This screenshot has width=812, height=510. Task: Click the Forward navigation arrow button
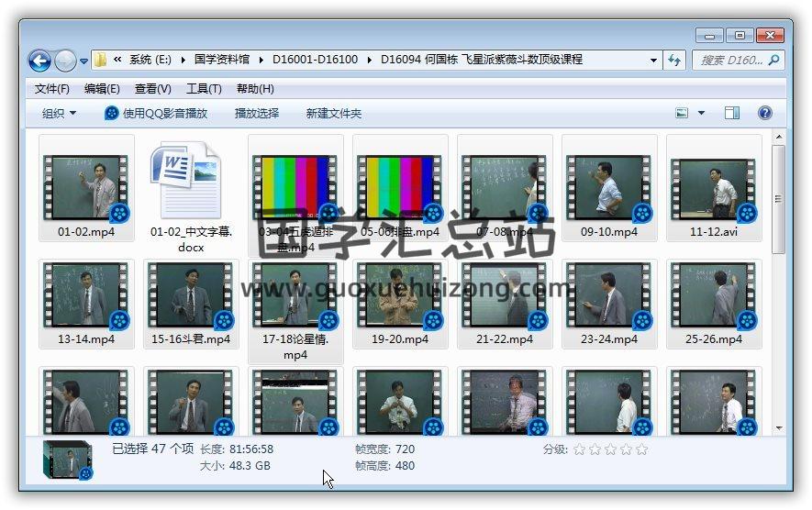[x=65, y=61]
